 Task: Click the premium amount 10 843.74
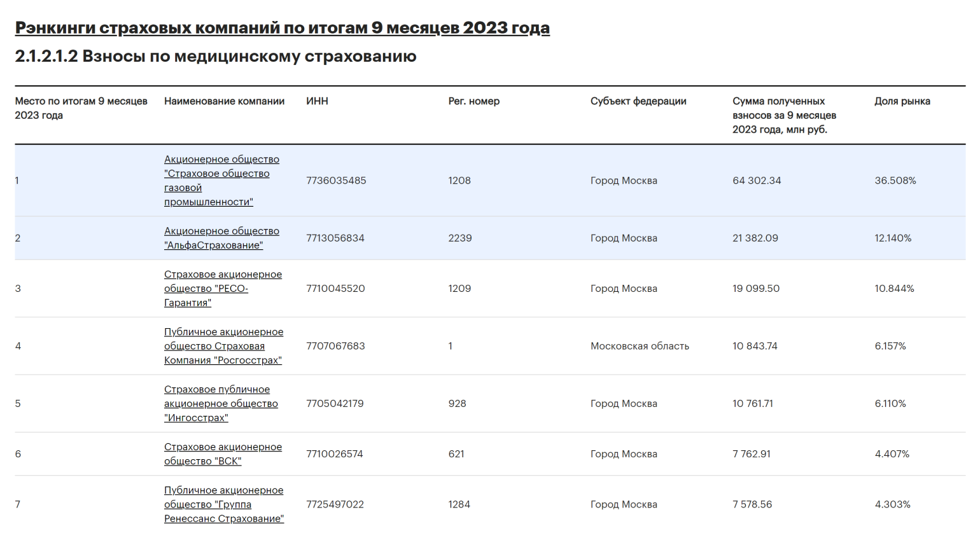755,346
